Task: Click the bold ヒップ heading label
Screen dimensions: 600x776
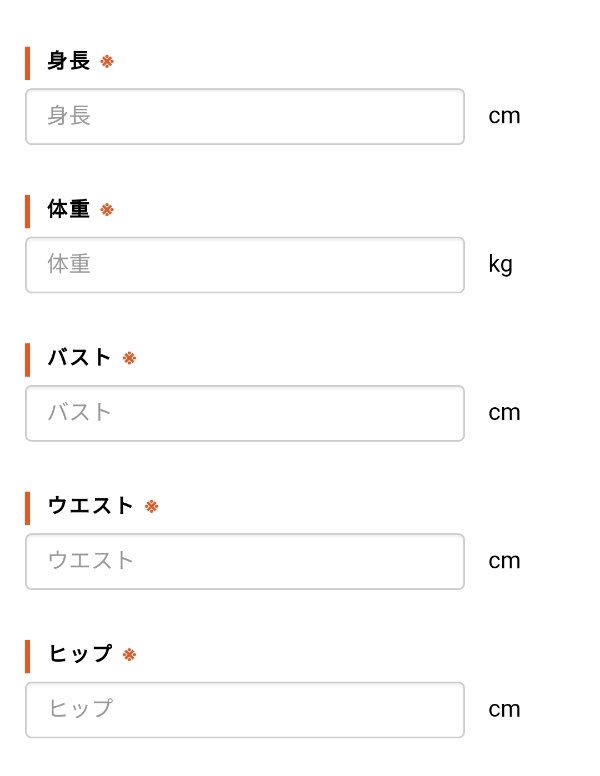Action: coord(80,655)
